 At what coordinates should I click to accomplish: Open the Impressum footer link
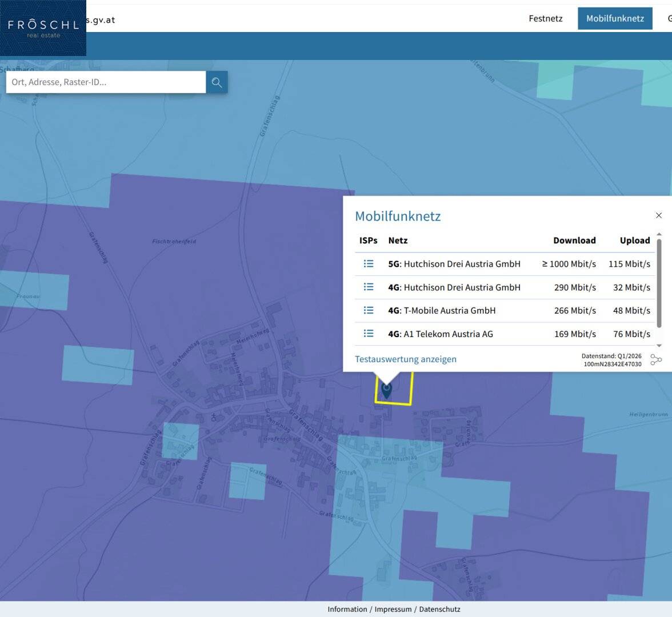click(x=393, y=609)
